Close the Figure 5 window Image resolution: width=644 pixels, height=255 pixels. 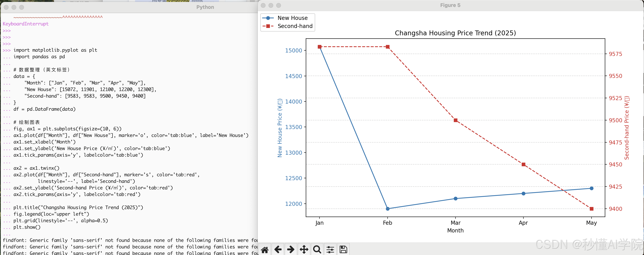click(263, 5)
